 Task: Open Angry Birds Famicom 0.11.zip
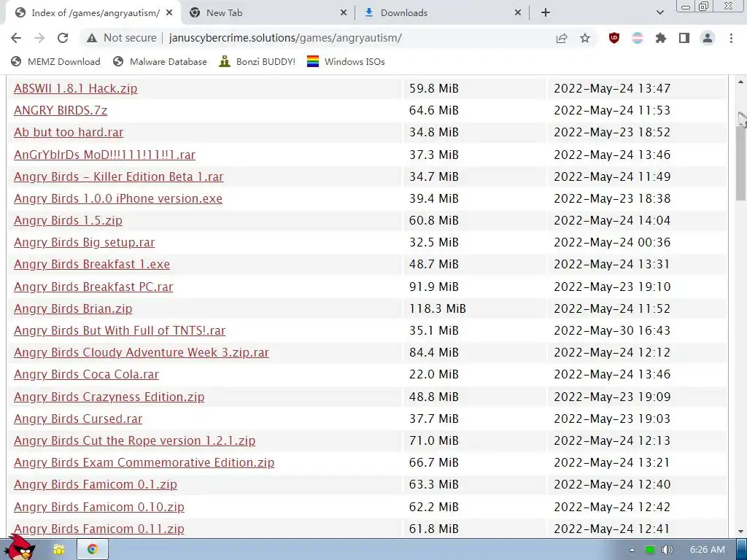pyautogui.click(x=99, y=529)
